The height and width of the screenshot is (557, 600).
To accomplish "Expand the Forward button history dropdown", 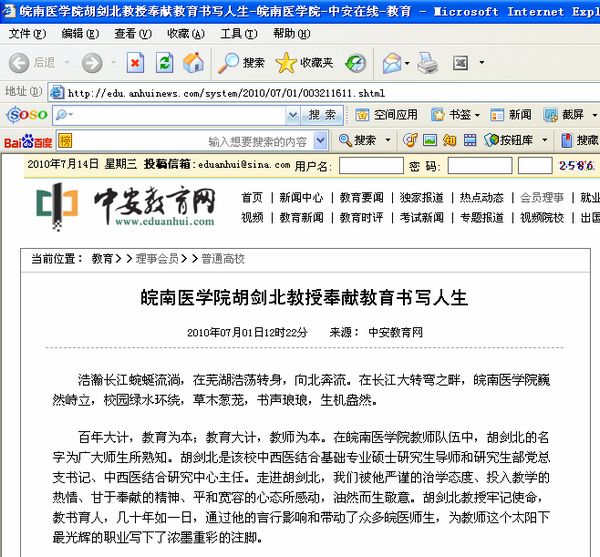I will 114,62.
